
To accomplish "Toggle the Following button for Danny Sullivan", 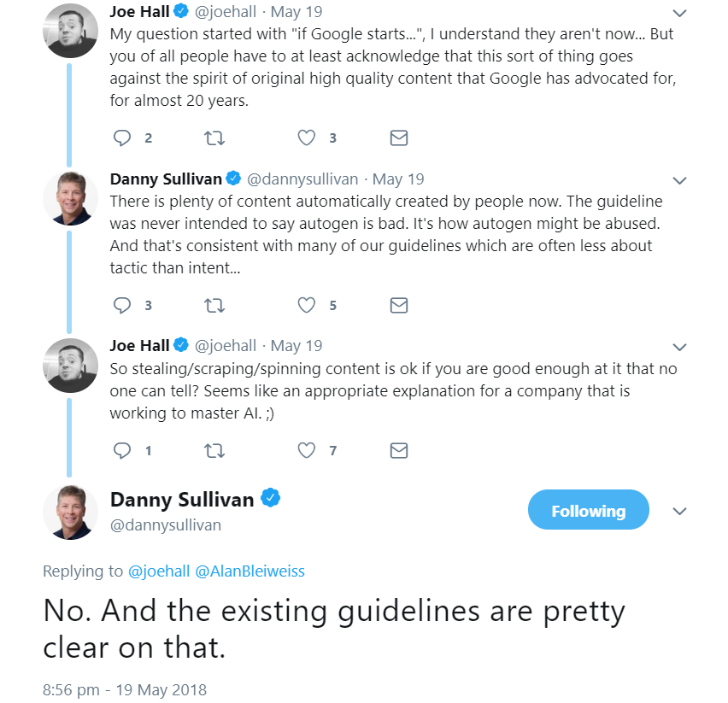I will [588, 511].
